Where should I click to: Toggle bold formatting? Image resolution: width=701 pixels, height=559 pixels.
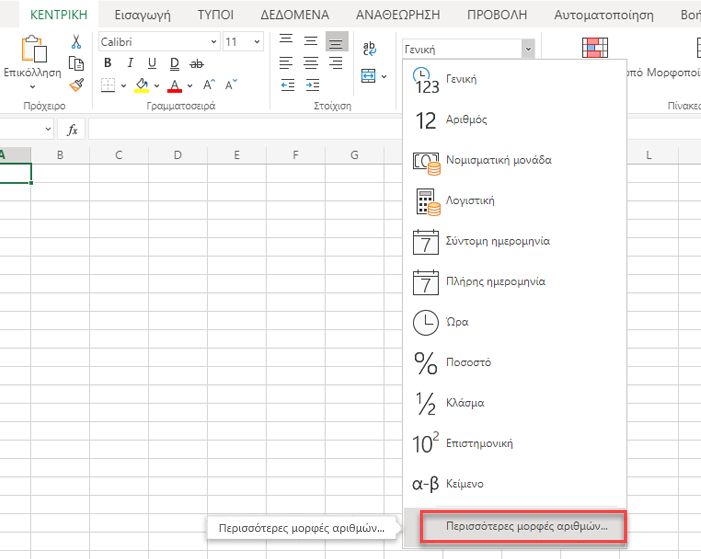point(107,63)
